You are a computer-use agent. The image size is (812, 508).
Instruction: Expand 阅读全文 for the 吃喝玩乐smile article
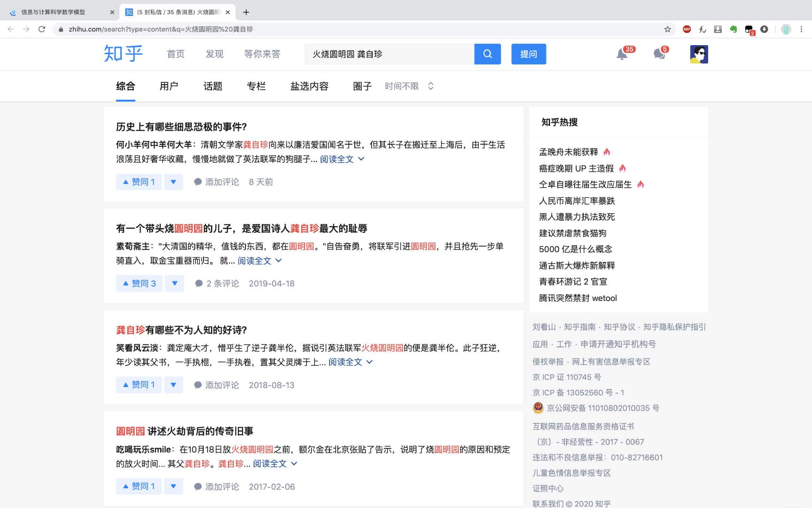(x=275, y=464)
